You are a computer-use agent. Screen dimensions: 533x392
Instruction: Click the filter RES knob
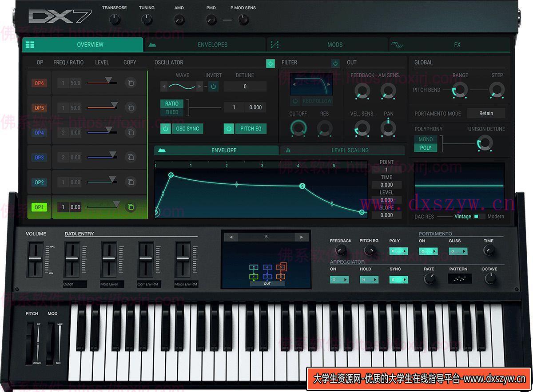pos(325,129)
